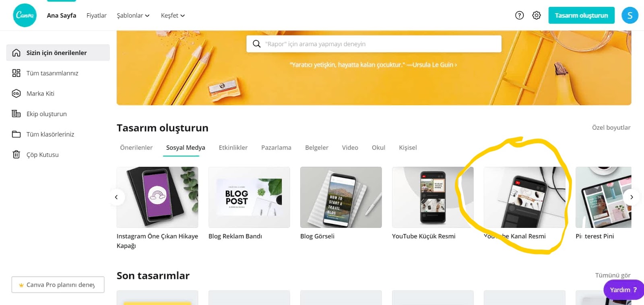The image size is (644, 305).
Task: Click the Tasarım oluşturun button
Action: click(581, 15)
